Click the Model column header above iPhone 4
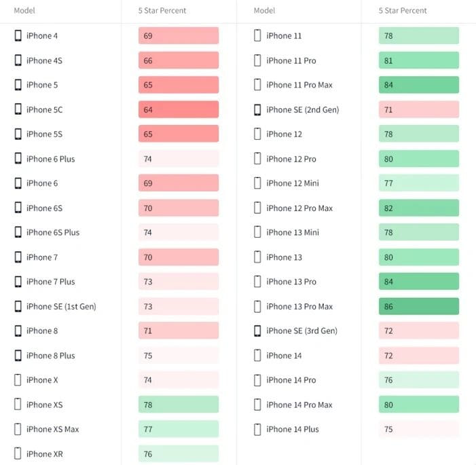The image size is (476, 465). click(x=24, y=11)
